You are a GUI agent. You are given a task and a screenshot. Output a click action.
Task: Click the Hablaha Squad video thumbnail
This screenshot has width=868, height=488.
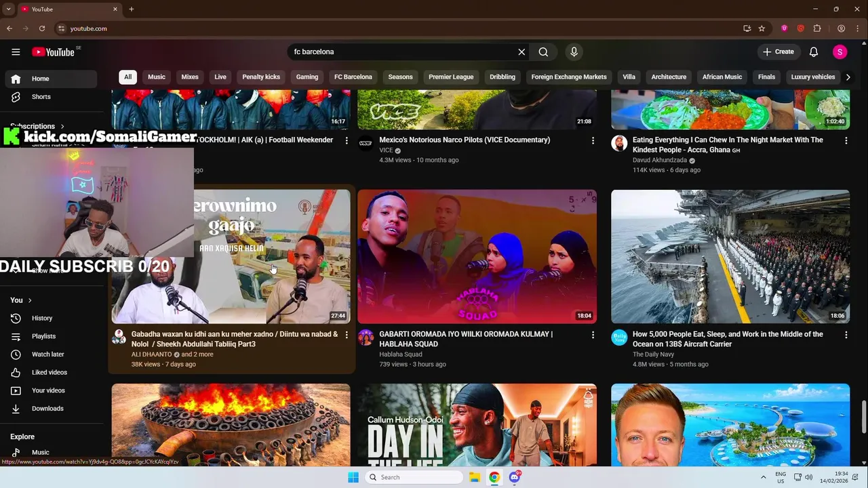(477, 257)
